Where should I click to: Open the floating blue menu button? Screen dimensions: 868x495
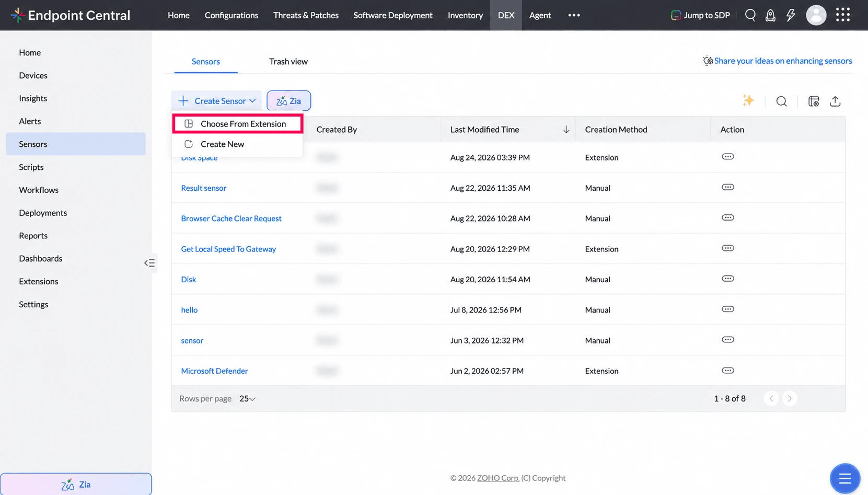pos(844,478)
